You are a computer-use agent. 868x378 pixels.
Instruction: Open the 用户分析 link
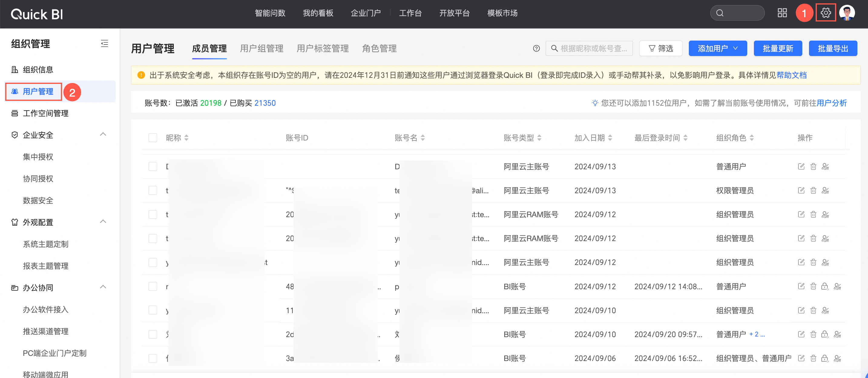(x=832, y=103)
